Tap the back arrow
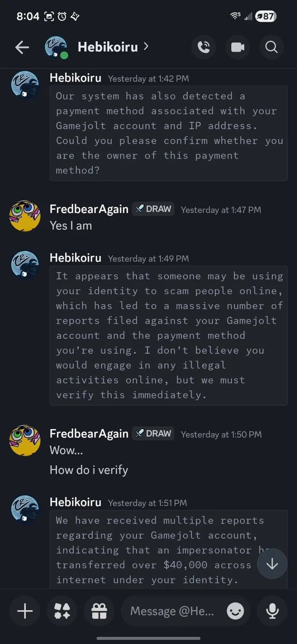 [22, 48]
